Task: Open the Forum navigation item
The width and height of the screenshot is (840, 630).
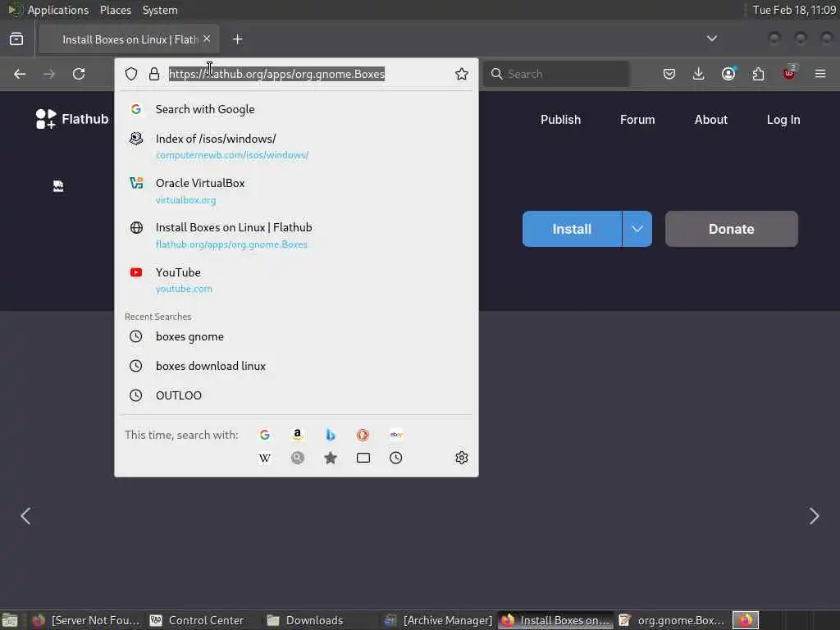Action: click(x=637, y=120)
